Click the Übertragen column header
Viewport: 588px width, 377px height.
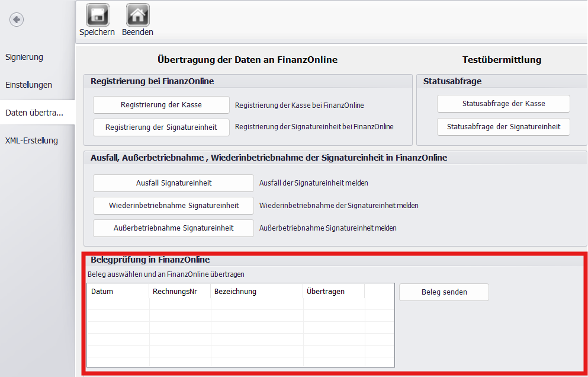pyautogui.click(x=334, y=292)
